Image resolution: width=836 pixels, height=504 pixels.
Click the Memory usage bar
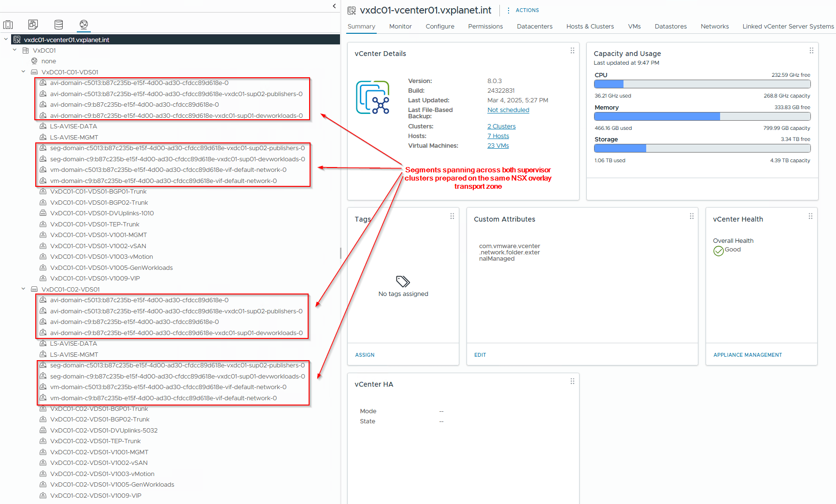coord(702,116)
